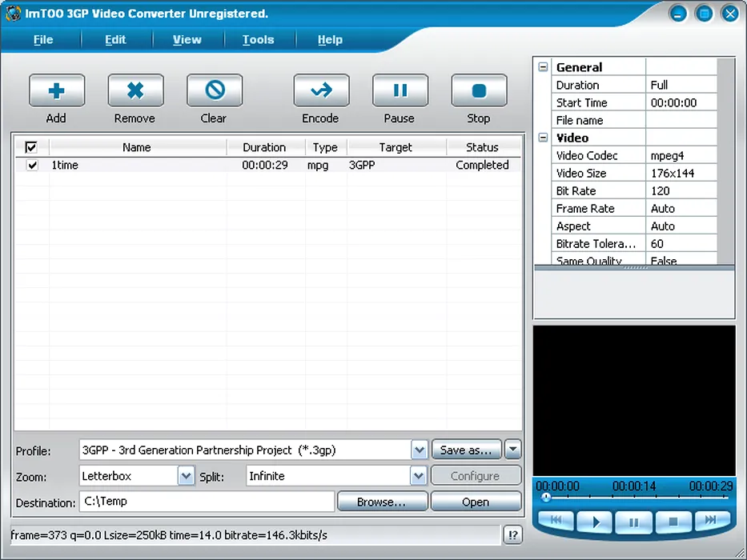747x560 pixels.
Task: Start conversion with the Encode button
Action: 322,90
